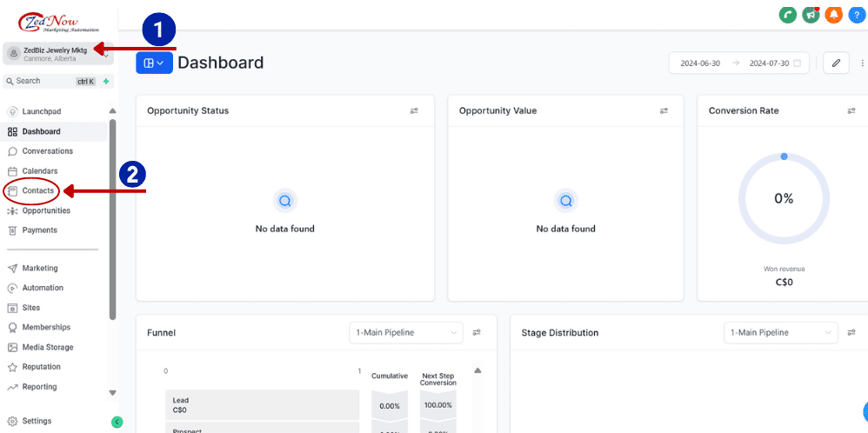Expand the ZedBiz Jewelry Mktg account switcher
This screenshot has height=433, width=868.
(x=58, y=54)
